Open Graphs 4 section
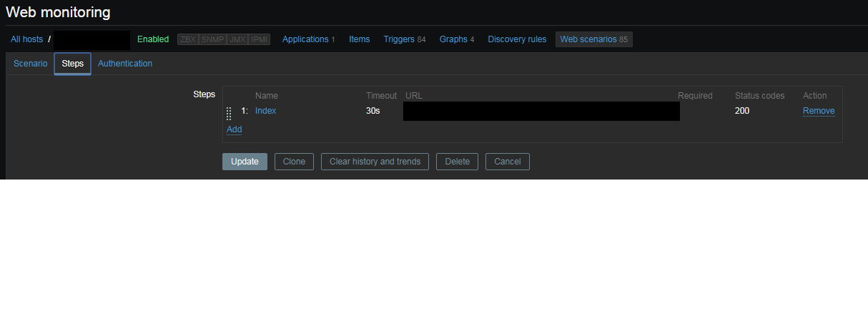Screen dimensions: 868x329 coord(457,39)
